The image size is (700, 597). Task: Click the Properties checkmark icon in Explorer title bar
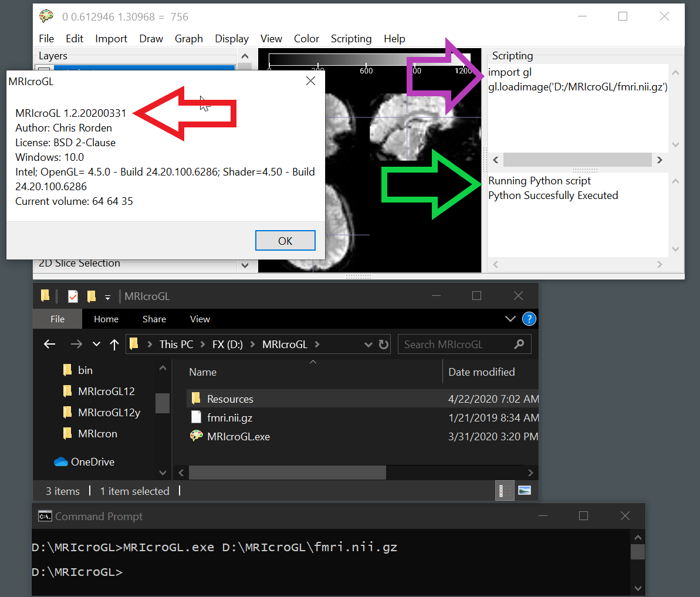pos(73,296)
